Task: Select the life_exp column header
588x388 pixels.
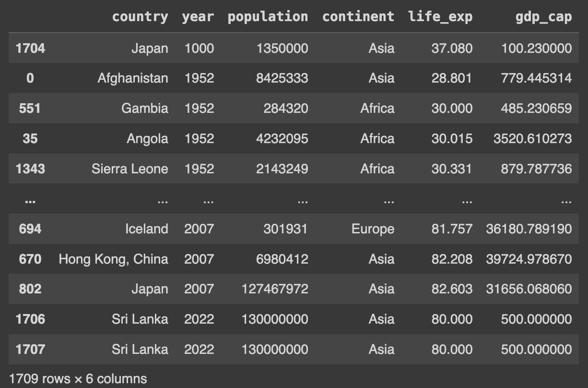Action: click(x=440, y=17)
